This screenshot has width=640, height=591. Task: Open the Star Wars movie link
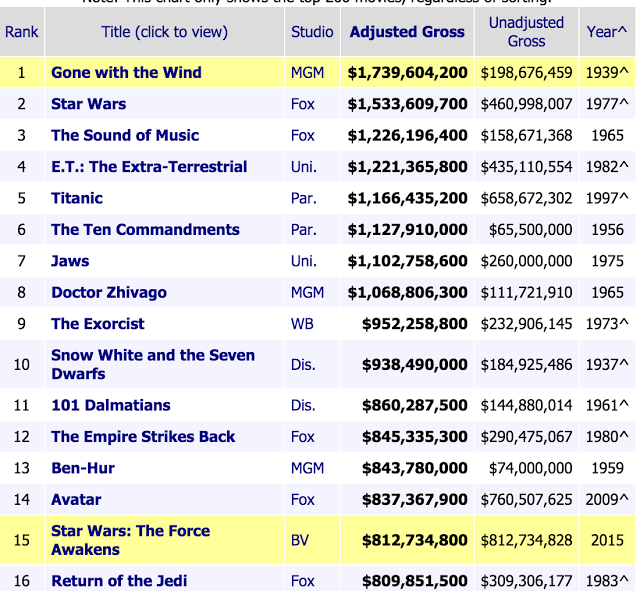tap(88, 104)
